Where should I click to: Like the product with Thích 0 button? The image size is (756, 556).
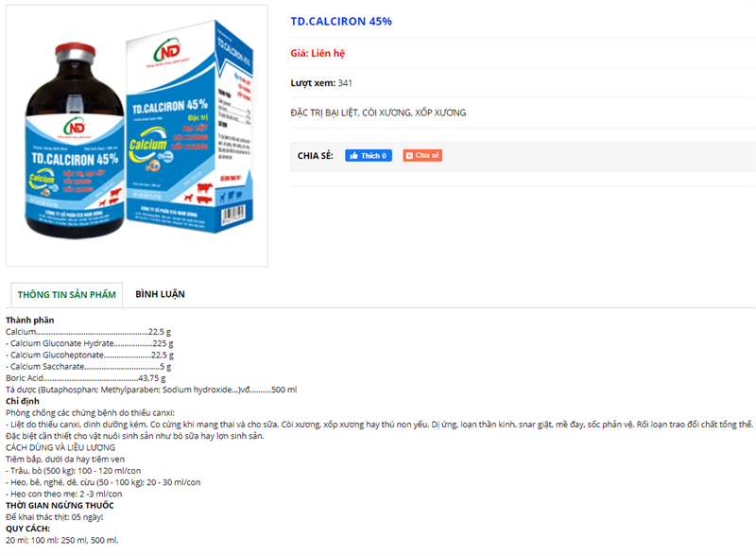pos(369,155)
